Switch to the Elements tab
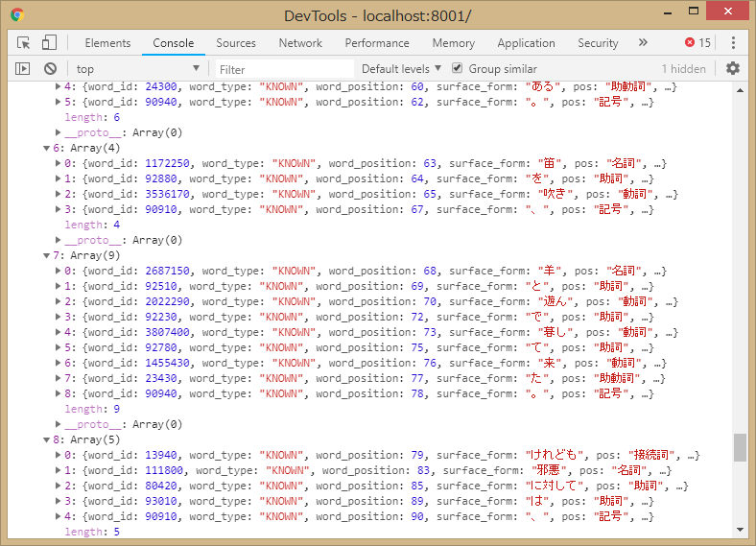Viewport: 756px width, 546px height. pyautogui.click(x=107, y=43)
